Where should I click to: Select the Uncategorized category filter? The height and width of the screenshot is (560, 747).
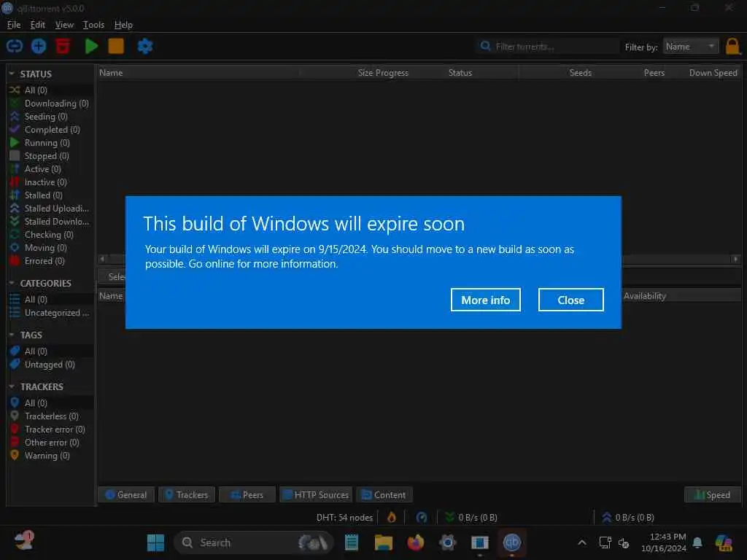tap(50, 313)
